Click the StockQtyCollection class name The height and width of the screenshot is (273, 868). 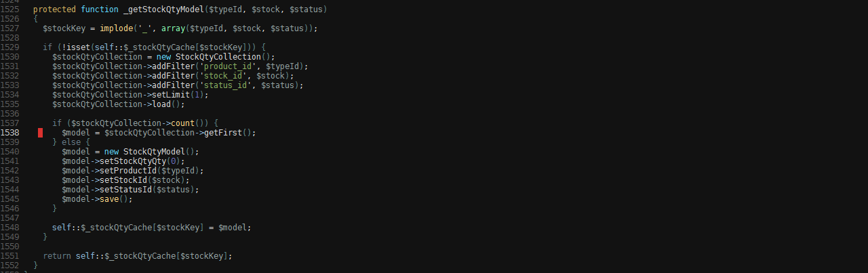pyautogui.click(x=218, y=57)
